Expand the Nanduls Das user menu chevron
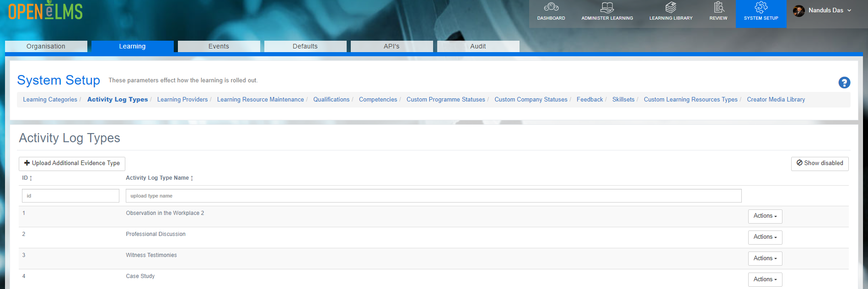 pos(849,11)
